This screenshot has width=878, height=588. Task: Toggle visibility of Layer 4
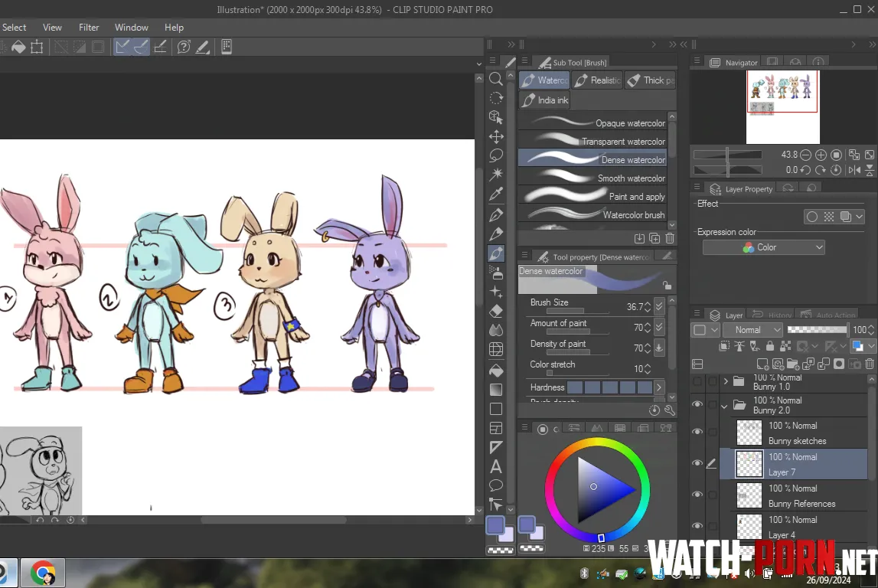[697, 526]
